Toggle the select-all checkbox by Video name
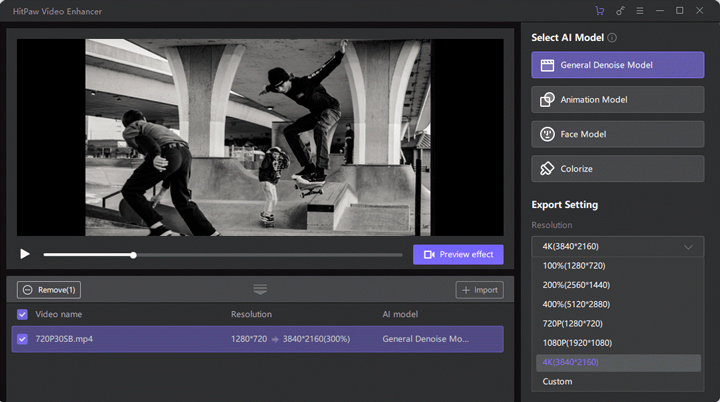The image size is (720, 402). pyautogui.click(x=22, y=314)
